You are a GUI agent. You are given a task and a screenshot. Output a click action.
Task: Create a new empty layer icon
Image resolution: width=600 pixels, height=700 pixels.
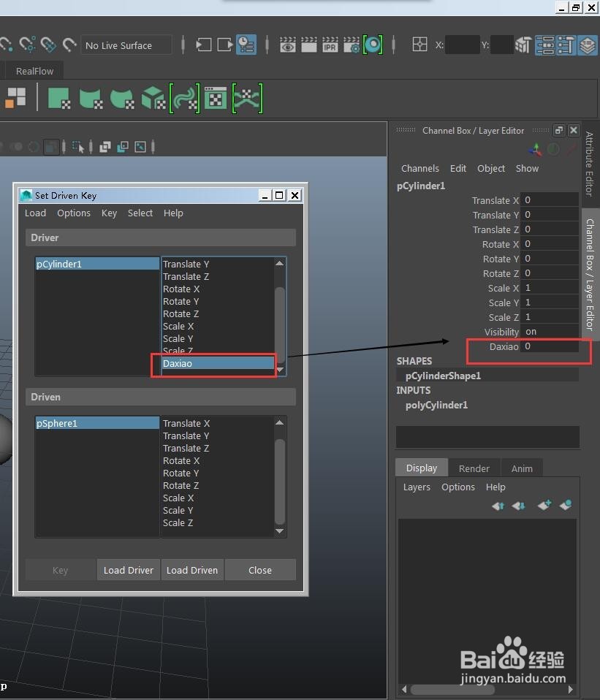click(544, 505)
